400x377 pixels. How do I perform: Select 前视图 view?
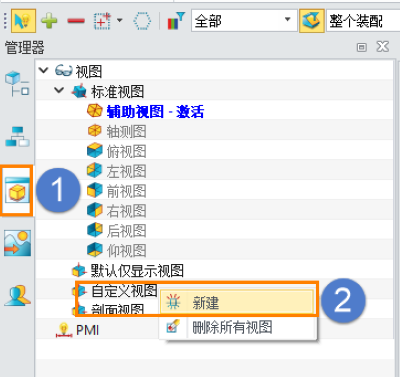point(126,191)
